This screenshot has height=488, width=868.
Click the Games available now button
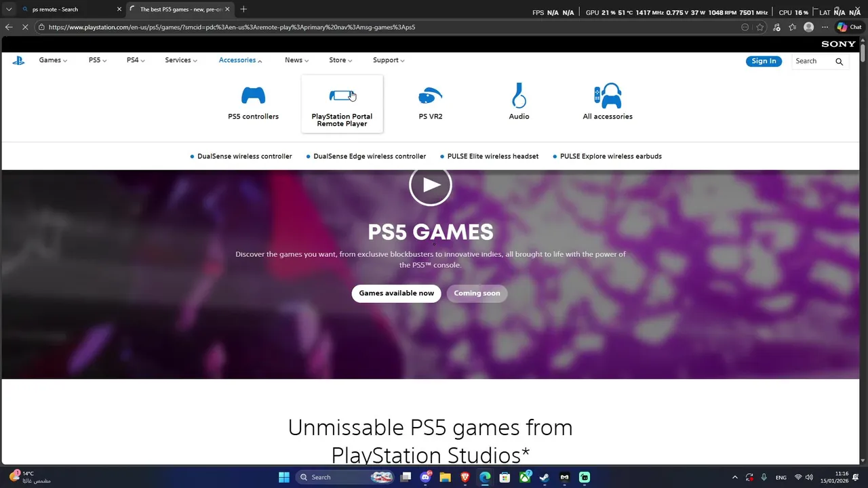tap(396, 293)
